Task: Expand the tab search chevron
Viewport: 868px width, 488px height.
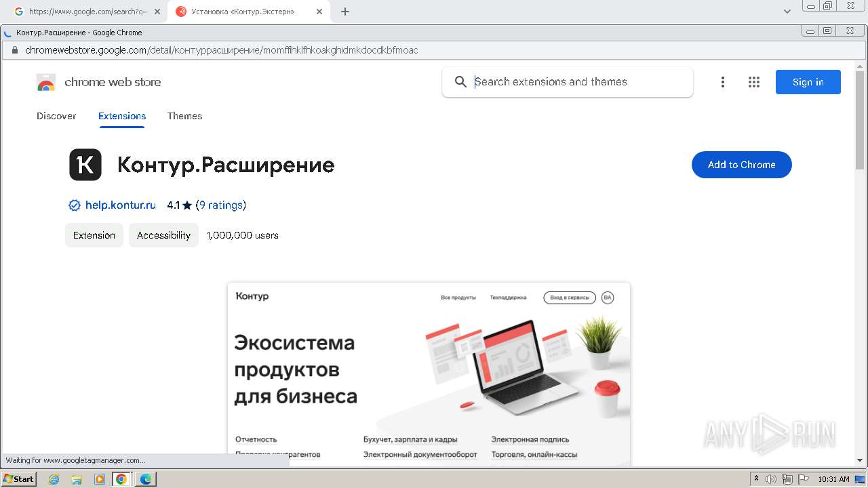Action: click(x=787, y=12)
